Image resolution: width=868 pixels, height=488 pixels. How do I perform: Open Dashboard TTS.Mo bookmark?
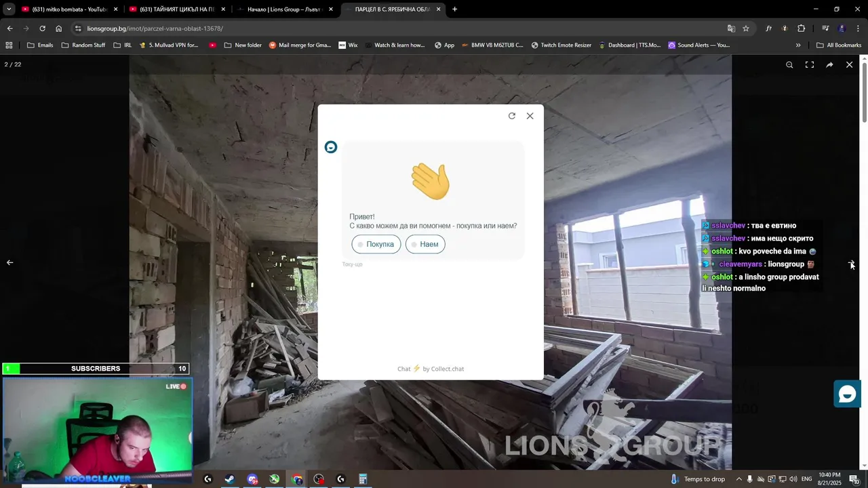629,45
